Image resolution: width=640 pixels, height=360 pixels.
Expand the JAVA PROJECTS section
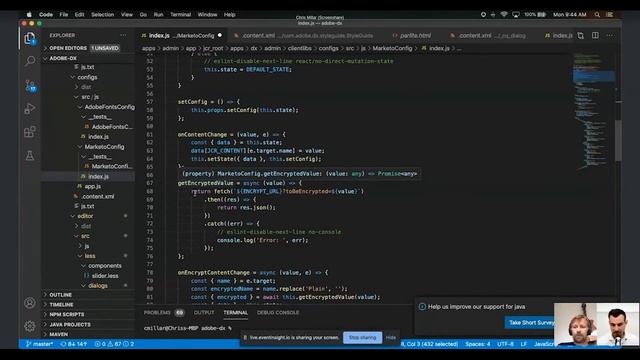coord(70,324)
